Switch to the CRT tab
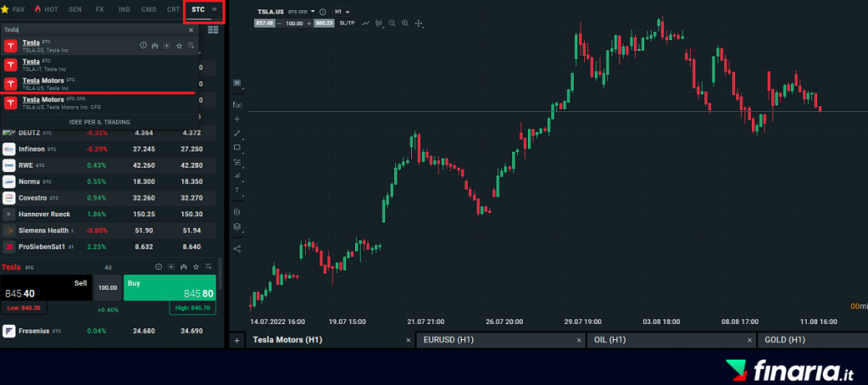The image size is (868, 385). pos(173,9)
